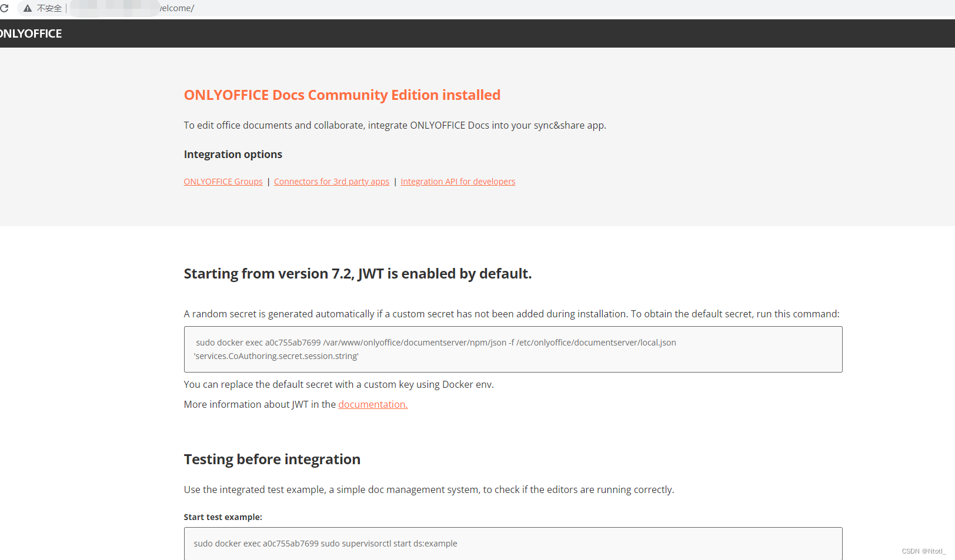The image size is (955, 560).
Task: Open the ONLYOFFICE Groups link
Action: click(x=223, y=181)
